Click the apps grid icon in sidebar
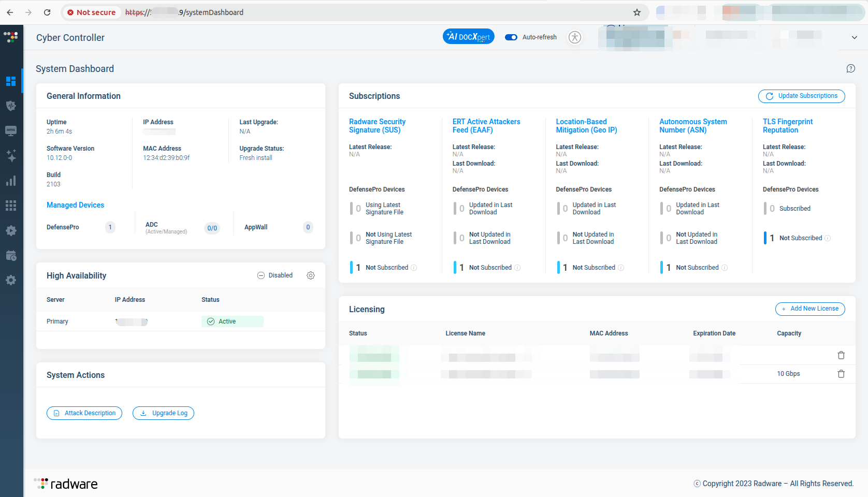The height and width of the screenshot is (497, 868). click(11, 206)
